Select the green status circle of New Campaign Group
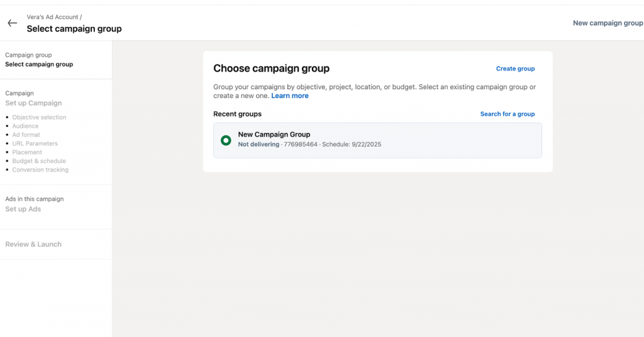Viewport: 644px width, 337px height. click(226, 140)
